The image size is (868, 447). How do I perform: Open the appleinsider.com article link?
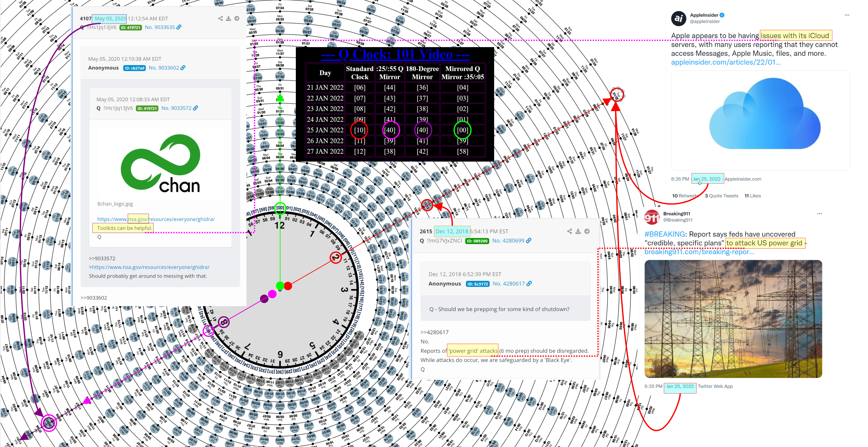[726, 62]
